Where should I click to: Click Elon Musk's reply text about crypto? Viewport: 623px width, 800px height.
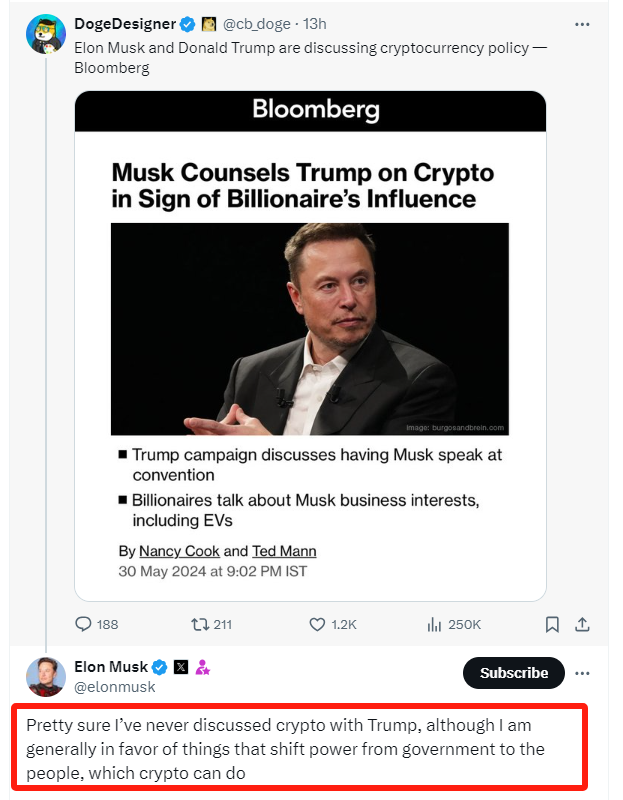click(x=300, y=749)
